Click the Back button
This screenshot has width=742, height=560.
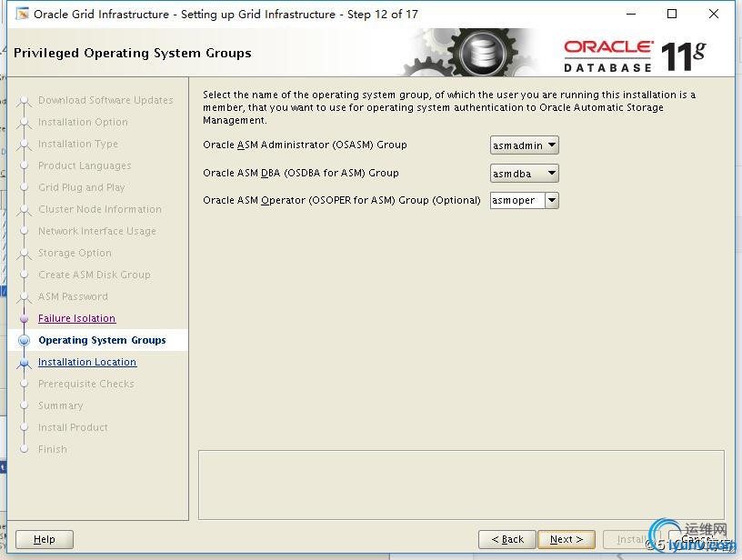click(507, 539)
